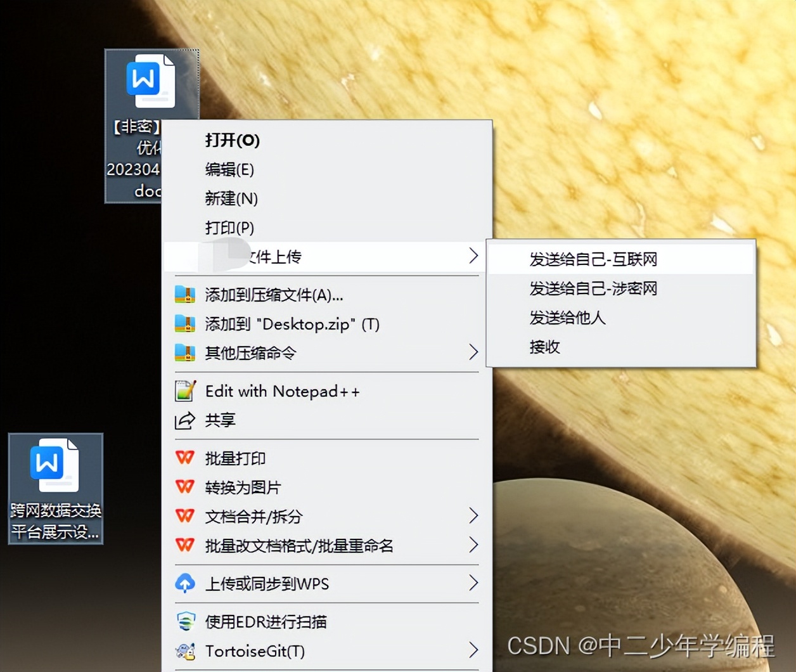Click the 共享 share icon
The height and width of the screenshot is (672, 796).
click(185, 420)
